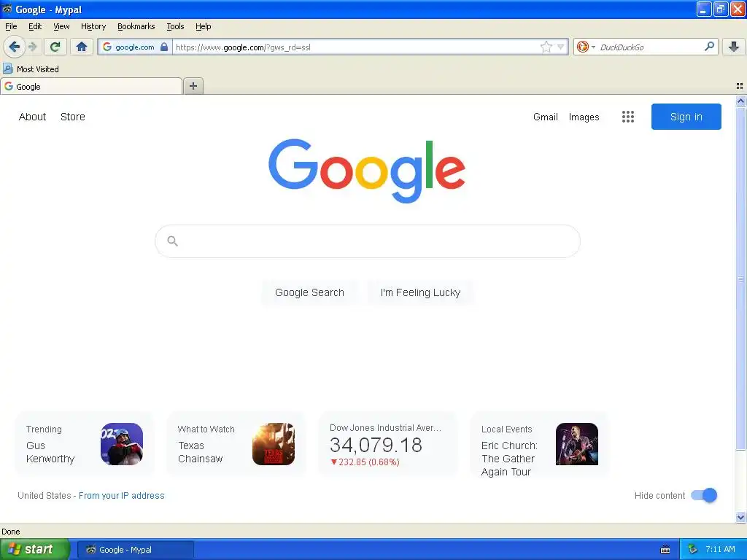
Task: Open the Google apps grid icon
Action: [x=628, y=117]
